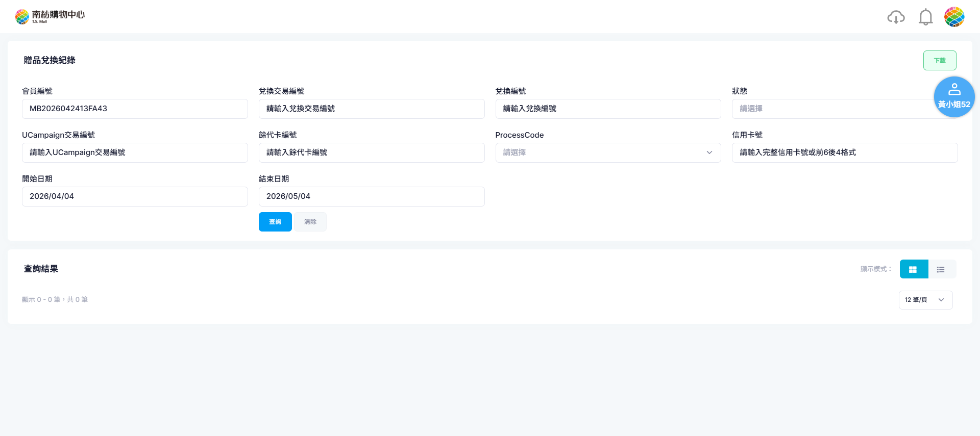Focus the 兌換編號 input field

point(608,109)
